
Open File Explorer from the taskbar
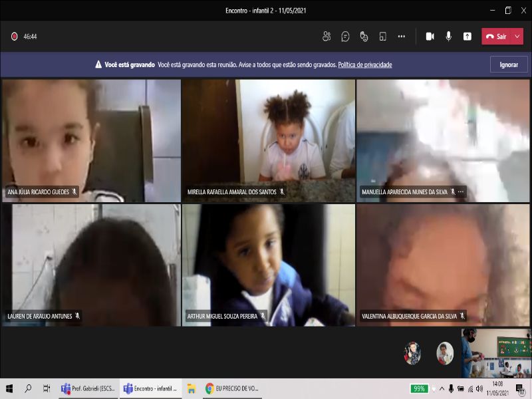tap(191, 389)
